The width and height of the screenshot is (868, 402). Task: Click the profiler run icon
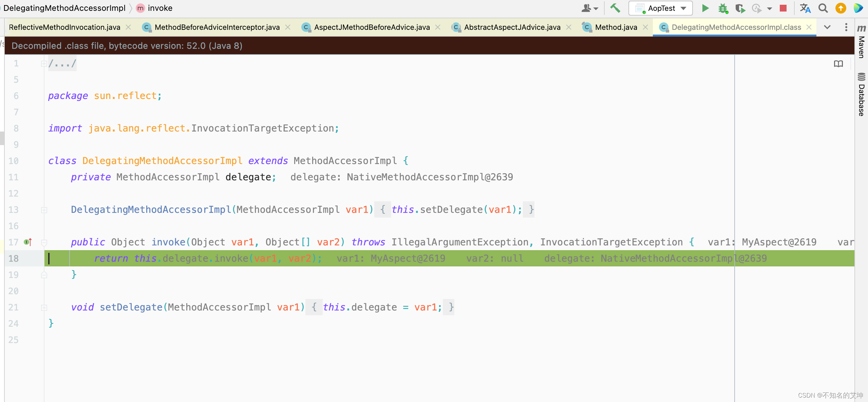pyautogui.click(x=757, y=8)
